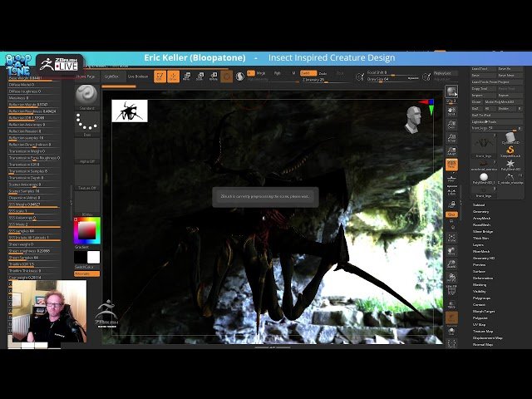Open the Dots stroke type selector
The height and width of the screenshot is (399, 532).
(86, 122)
